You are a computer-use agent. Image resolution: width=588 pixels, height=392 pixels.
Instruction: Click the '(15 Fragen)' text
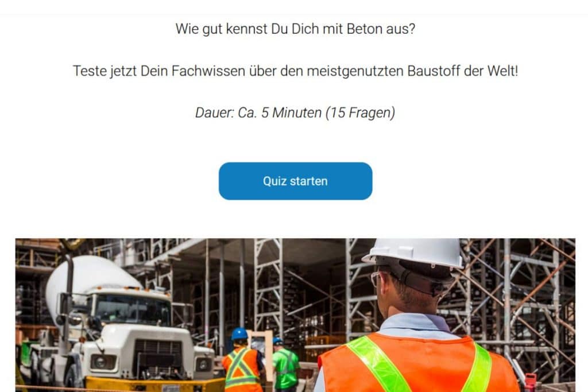pos(361,112)
